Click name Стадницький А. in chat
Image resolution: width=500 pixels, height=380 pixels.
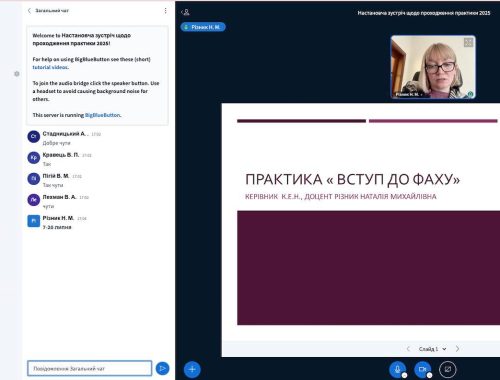(x=65, y=134)
